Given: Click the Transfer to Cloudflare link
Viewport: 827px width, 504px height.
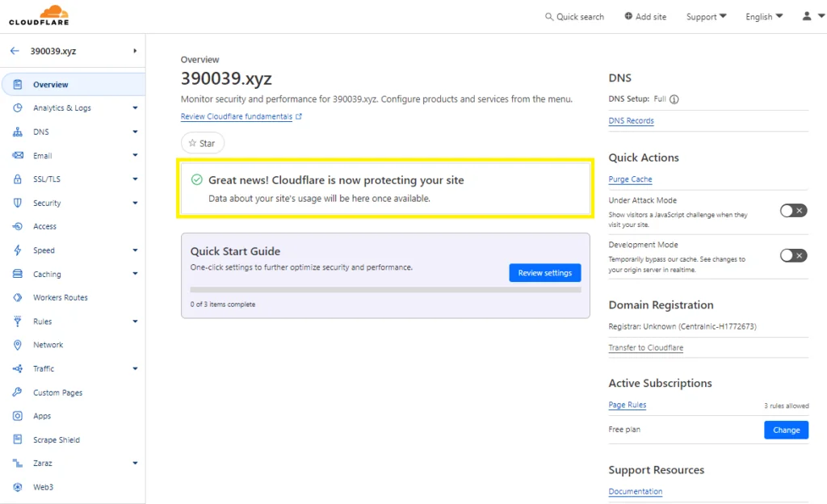Looking at the screenshot, I should point(645,348).
